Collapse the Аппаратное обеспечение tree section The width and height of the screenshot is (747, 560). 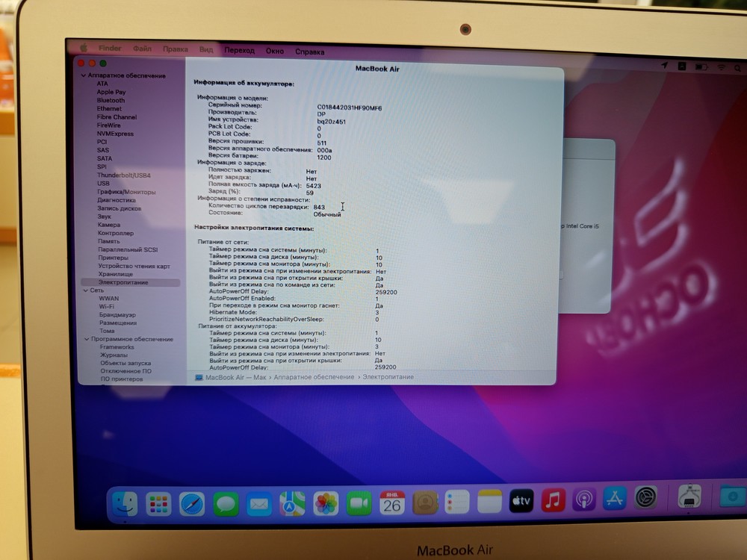(x=84, y=75)
